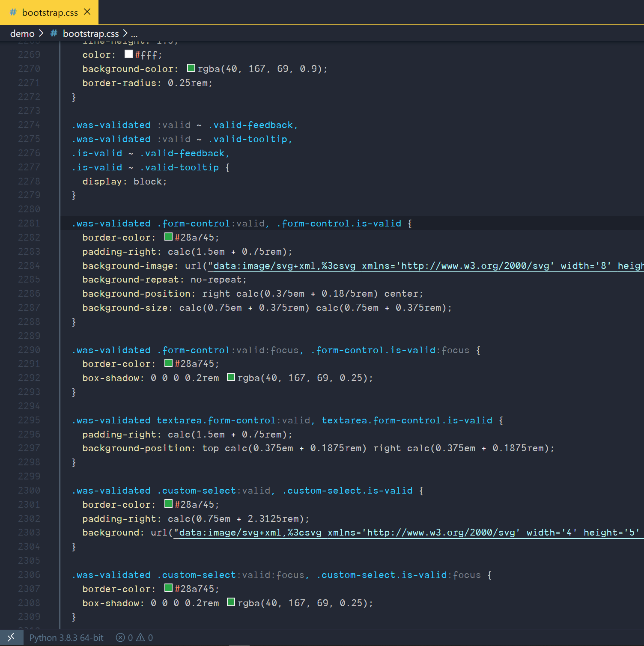Open the warnings count in status bar
The width and height of the screenshot is (644, 646).
click(145, 637)
